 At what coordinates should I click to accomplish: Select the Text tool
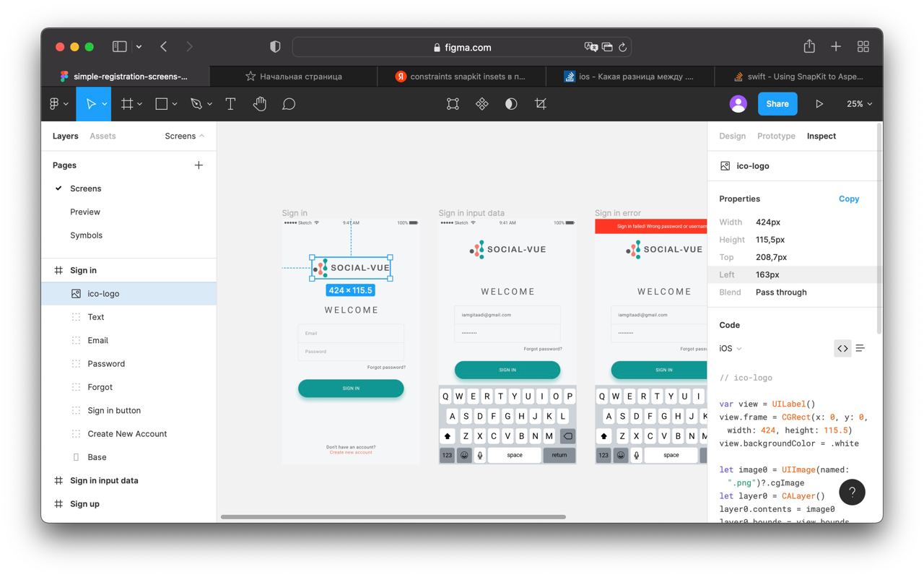click(x=230, y=104)
